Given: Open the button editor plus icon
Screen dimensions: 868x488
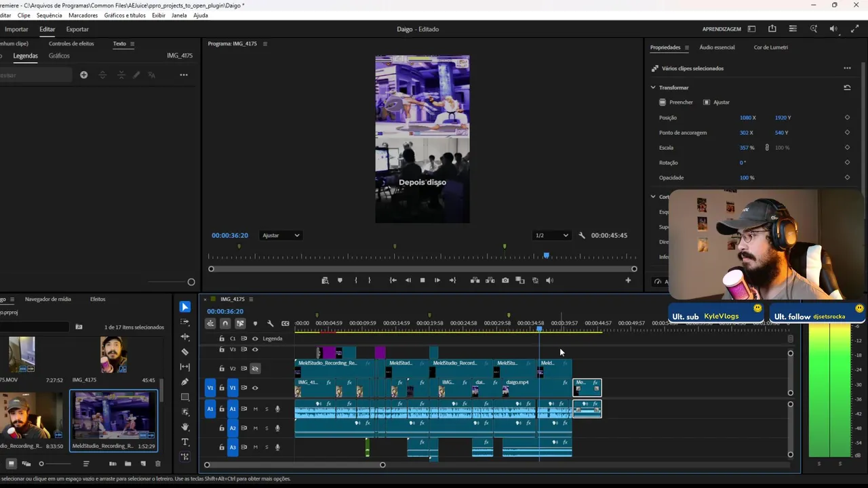Looking at the screenshot, I should point(628,280).
